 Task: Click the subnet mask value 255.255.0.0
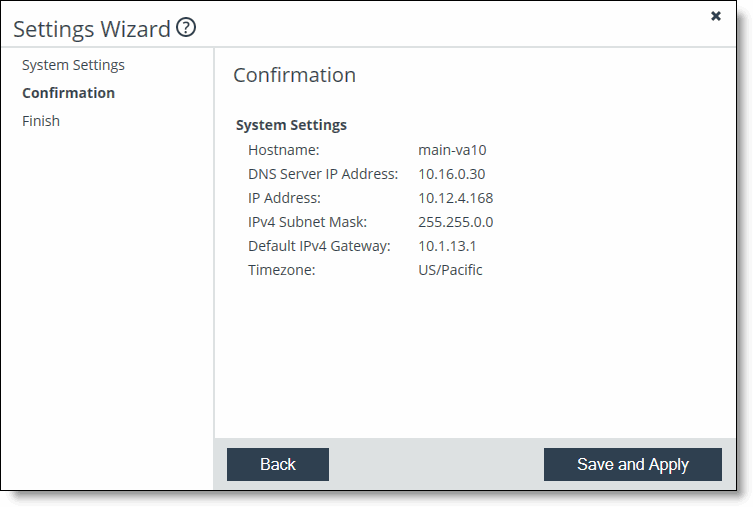[x=455, y=222]
